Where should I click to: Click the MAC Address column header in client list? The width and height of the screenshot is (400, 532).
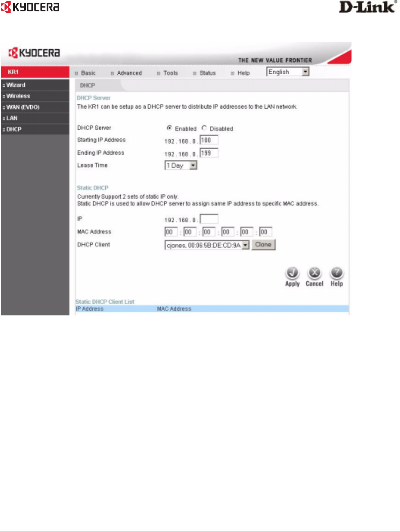coord(174,309)
